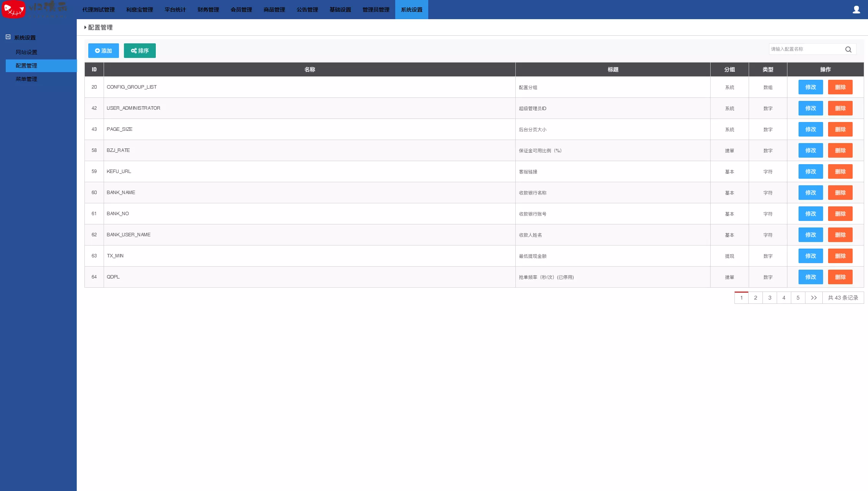Click 修改 for KEFU_URL row
Image resolution: width=868 pixels, height=491 pixels.
pyautogui.click(x=810, y=171)
